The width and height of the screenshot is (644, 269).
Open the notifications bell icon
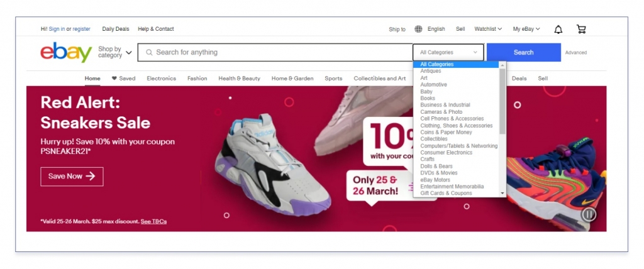(558, 29)
